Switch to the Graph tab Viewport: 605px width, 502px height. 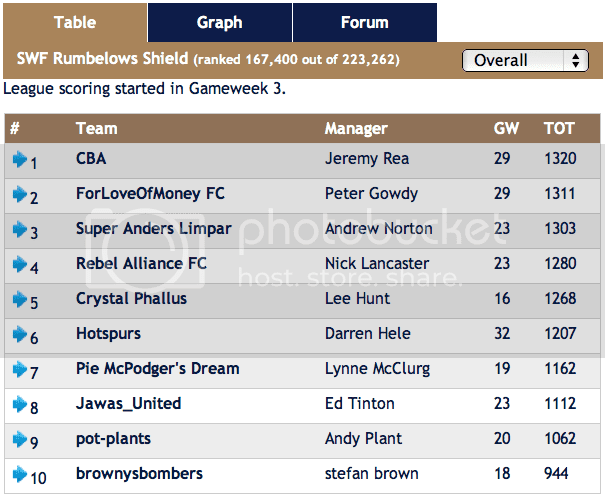click(x=220, y=22)
